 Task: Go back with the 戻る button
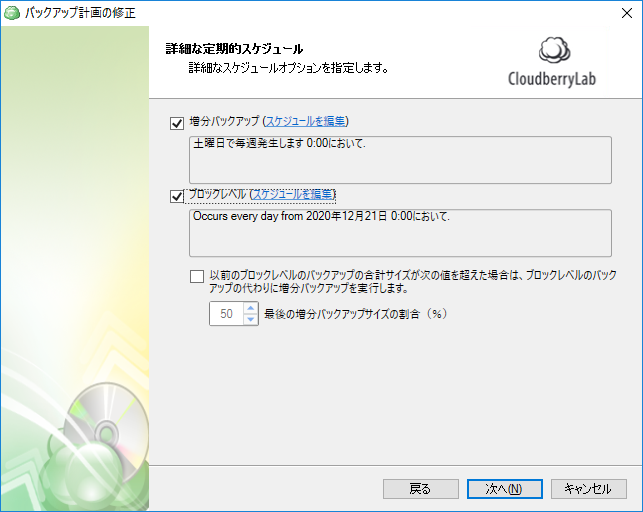[420, 489]
